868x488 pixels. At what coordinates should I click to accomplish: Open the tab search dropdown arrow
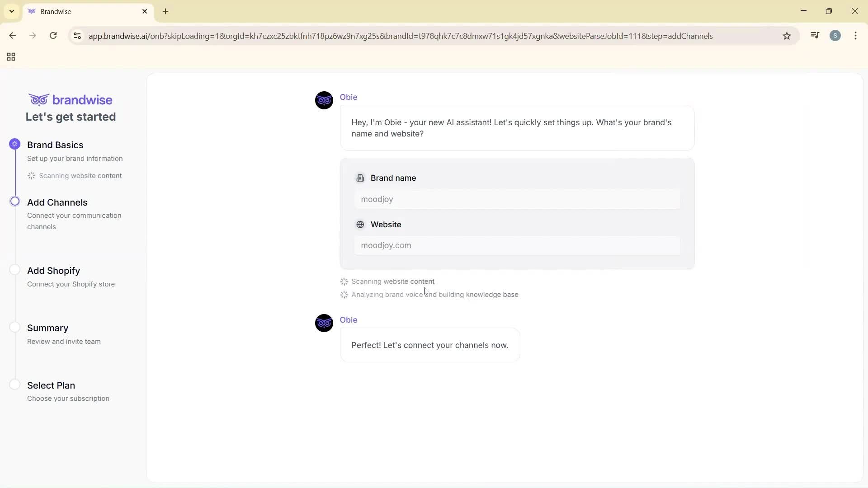pos(11,11)
